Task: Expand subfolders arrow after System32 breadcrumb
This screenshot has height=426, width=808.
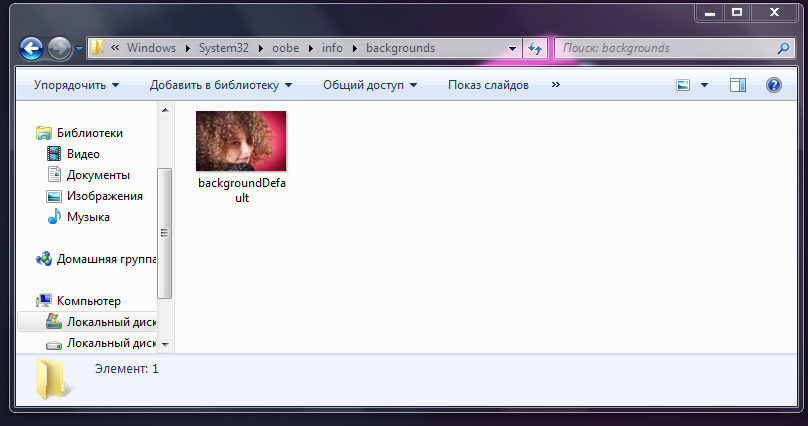Action: click(261, 48)
